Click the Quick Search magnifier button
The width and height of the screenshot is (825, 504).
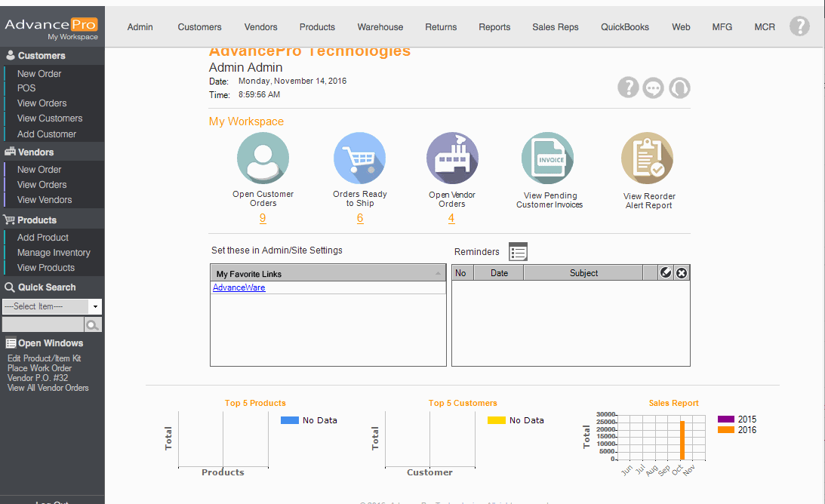pyautogui.click(x=93, y=325)
